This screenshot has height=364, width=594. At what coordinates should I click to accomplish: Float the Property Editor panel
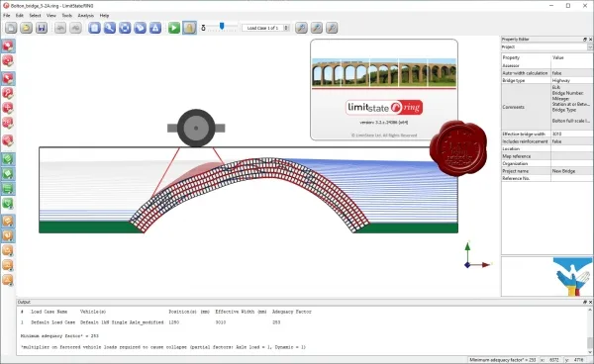585,40
